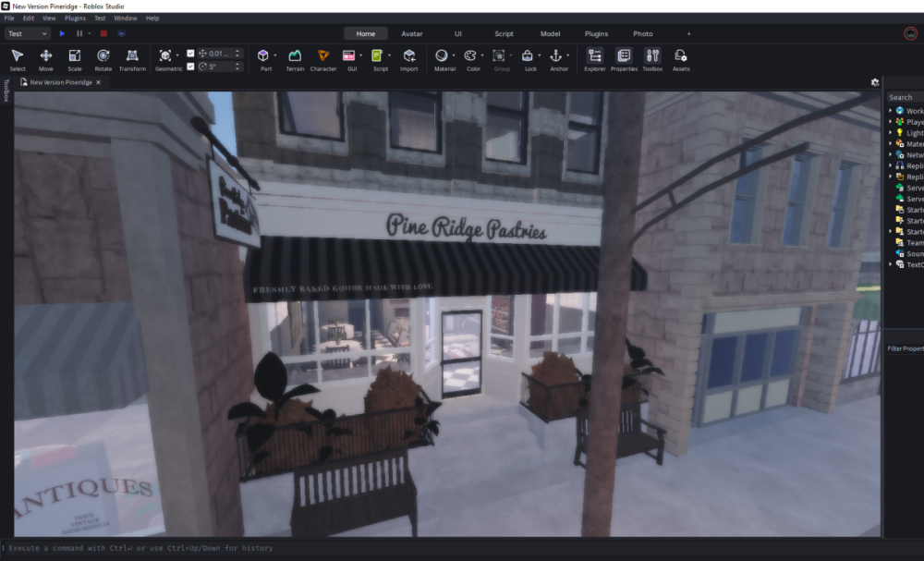Viewport: 924px width, 561px height.
Task: Open the Geometric mode dropdown arrow
Action: 177,55
